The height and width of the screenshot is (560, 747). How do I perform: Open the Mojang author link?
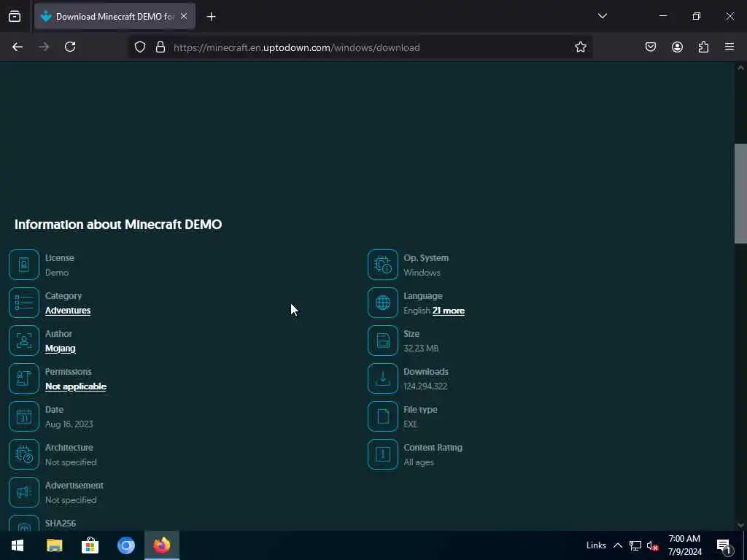pyautogui.click(x=60, y=349)
